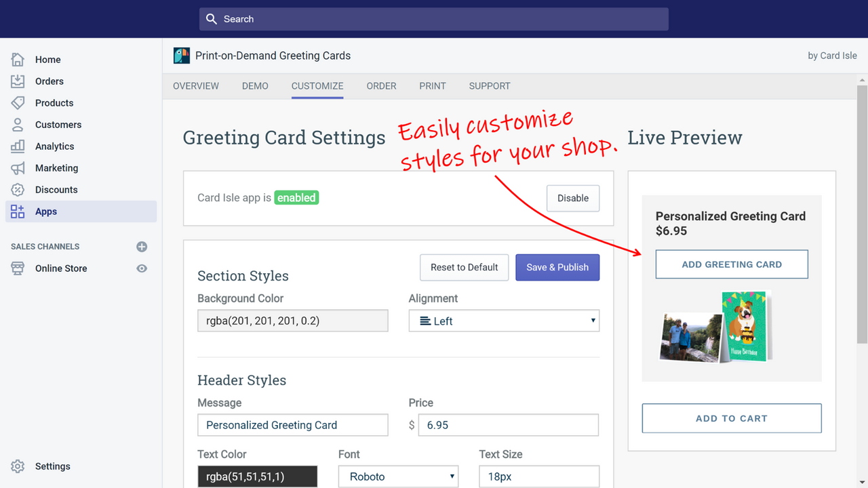Click the search magnifier icon

(212, 19)
